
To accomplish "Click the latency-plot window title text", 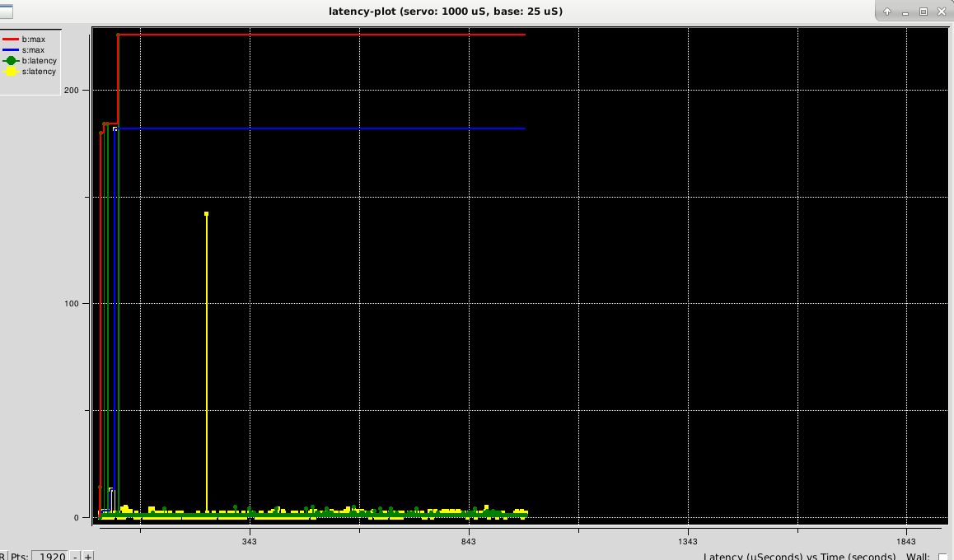I will [446, 12].
